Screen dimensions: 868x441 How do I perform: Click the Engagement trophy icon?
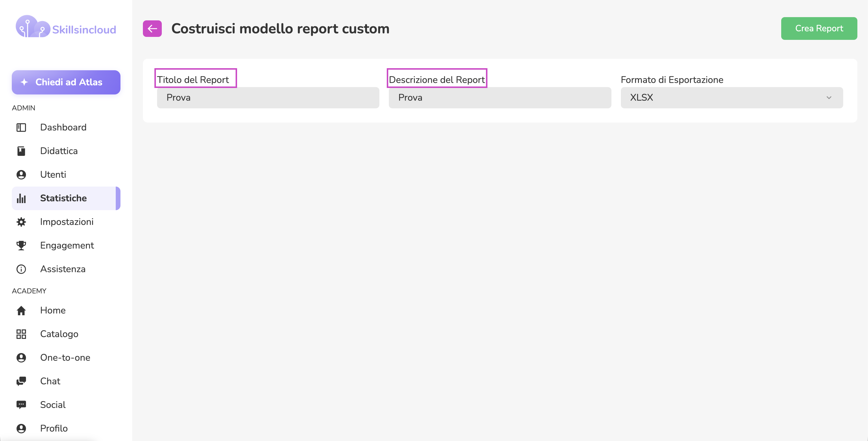point(21,245)
